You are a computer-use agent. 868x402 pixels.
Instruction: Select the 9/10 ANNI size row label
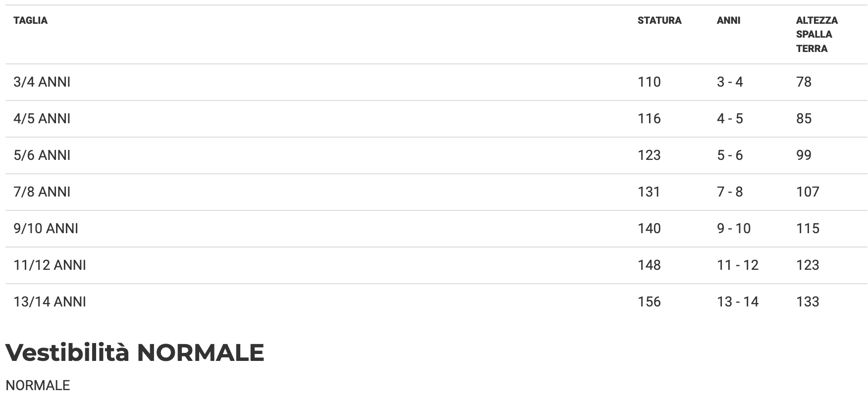[46, 229]
